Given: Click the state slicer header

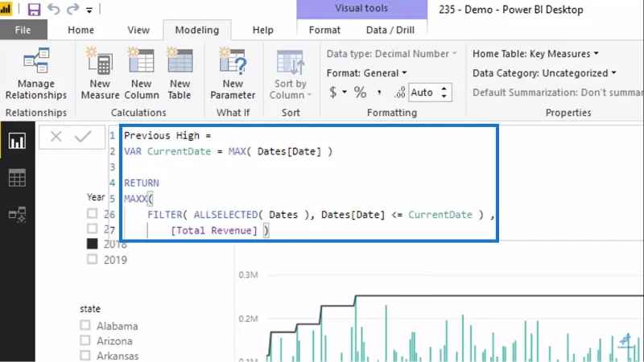Looking at the screenshot, I should coord(90,309).
